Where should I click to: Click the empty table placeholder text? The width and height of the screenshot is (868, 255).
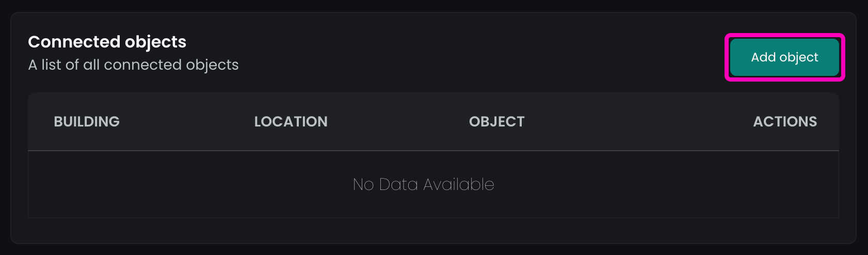[x=423, y=184]
